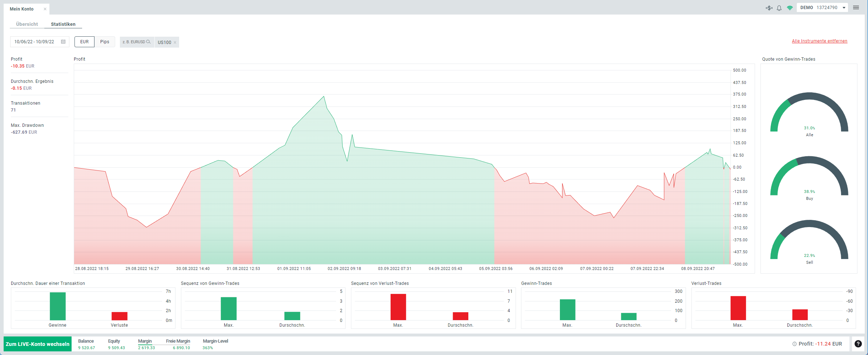Focus the instrument search field 'z. B. EURUSD'
The height and width of the screenshot is (355, 868).
point(137,42)
